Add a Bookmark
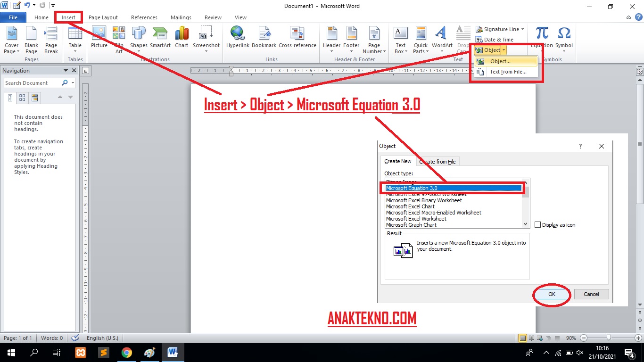The height and width of the screenshot is (362, 644). pyautogui.click(x=264, y=38)
